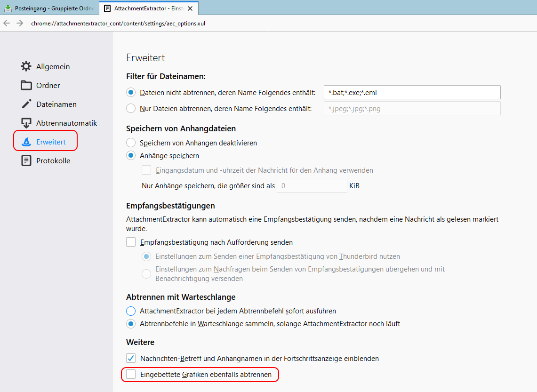Image resolution: width=537 pixels, height=392 pixels.
Task: Select 'Einstellungen von Thunderbird nutzen' radio
Action: click(x=146, y=256)
